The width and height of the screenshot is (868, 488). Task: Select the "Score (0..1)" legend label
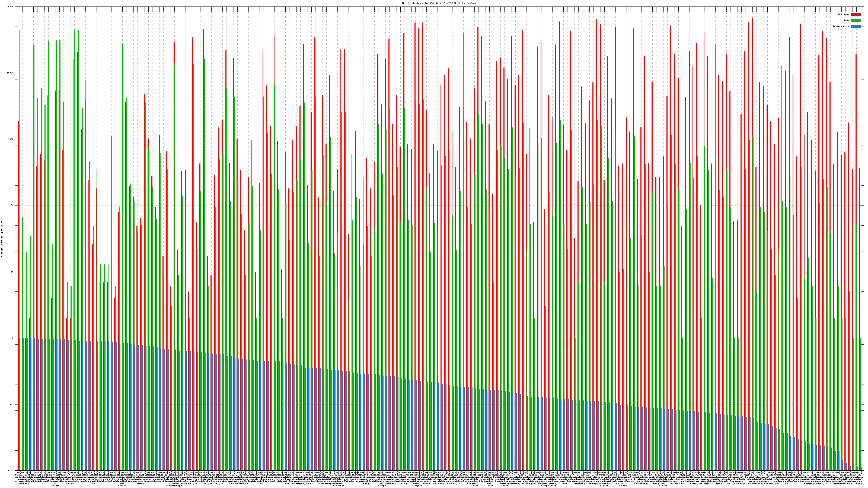click(x=841, y=26)
